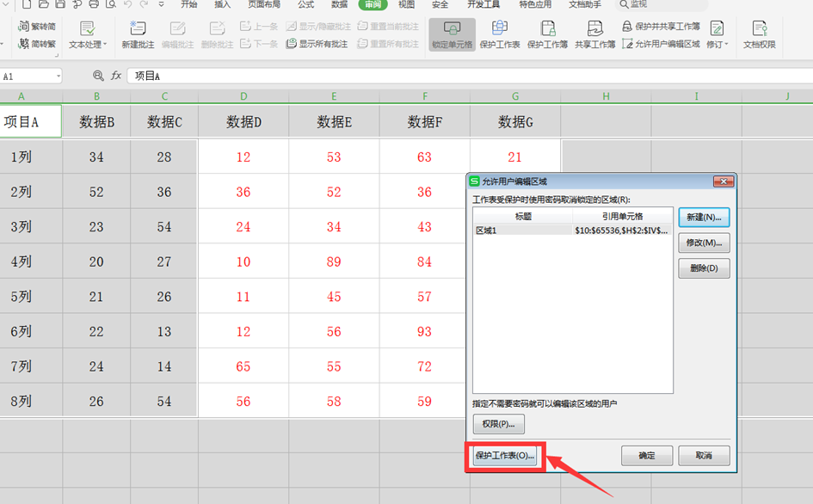Image resolution: width=813 pixels, height=504 pixels.
Task: Select the red cell with value 93
Action: (424, 331)
